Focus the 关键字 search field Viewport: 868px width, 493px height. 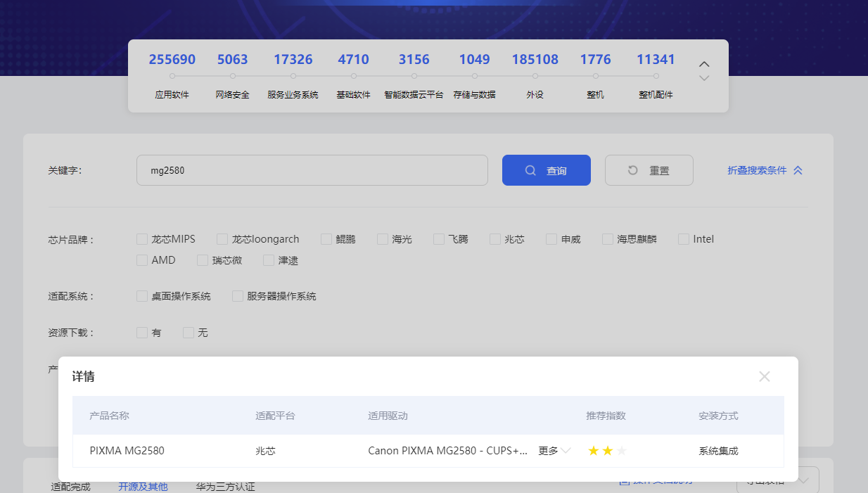pyautogui.click(x=312, y=170)
